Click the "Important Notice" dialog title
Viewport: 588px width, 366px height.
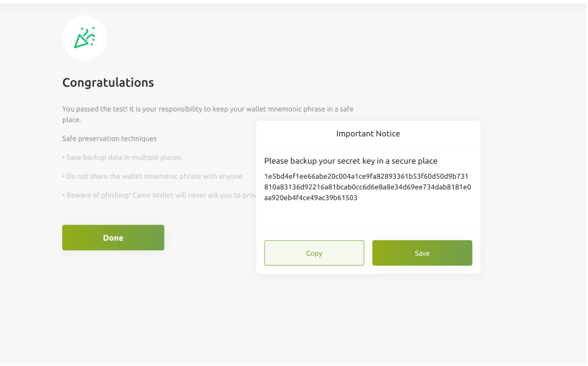(367, 134)
